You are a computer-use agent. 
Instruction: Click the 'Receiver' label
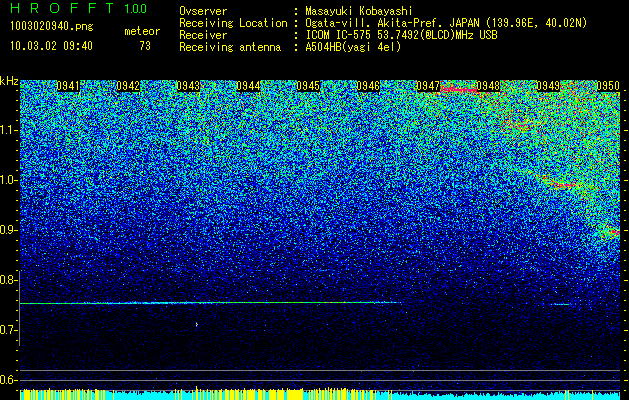203,35
